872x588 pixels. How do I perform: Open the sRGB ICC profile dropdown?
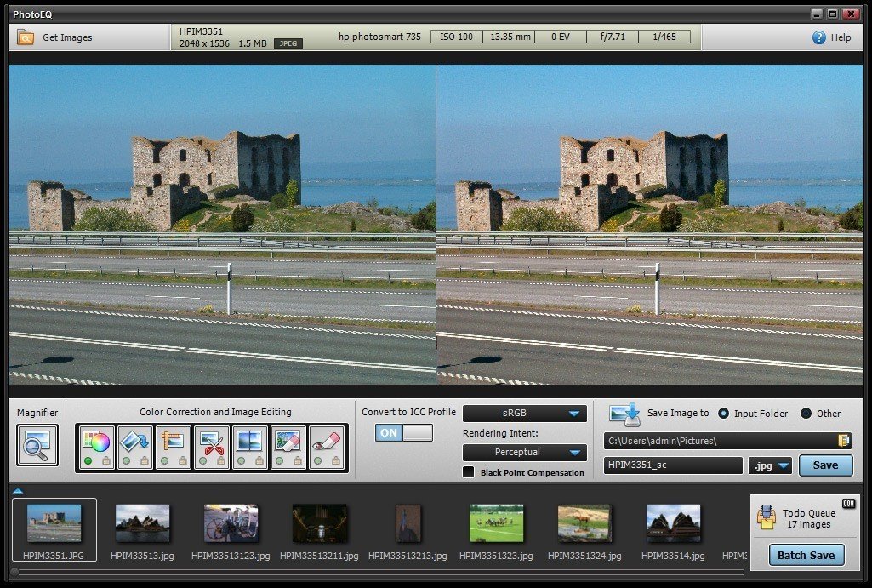524,414
